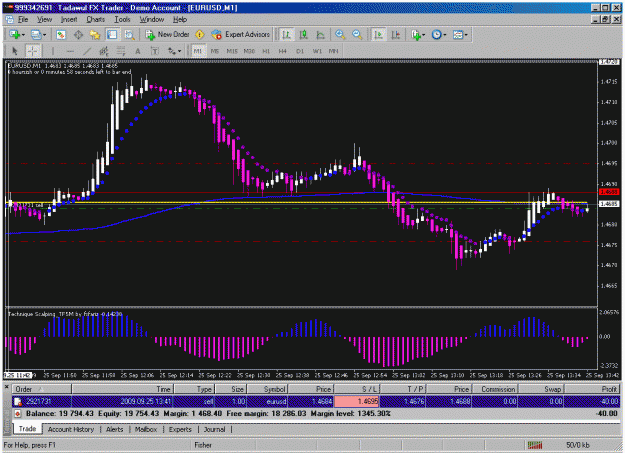
Task: Open the Journal tab
Action: [x=214, y=429]
